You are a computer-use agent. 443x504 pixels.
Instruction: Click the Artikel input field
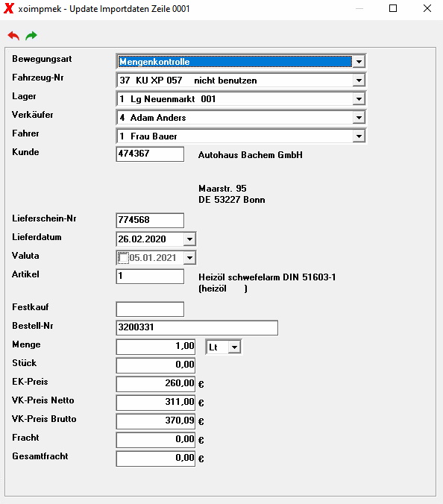150,277
